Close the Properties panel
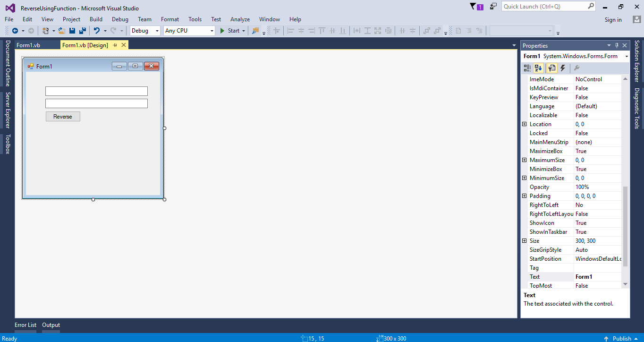Screen dimensions: 644x342 [x=625, y=46]
